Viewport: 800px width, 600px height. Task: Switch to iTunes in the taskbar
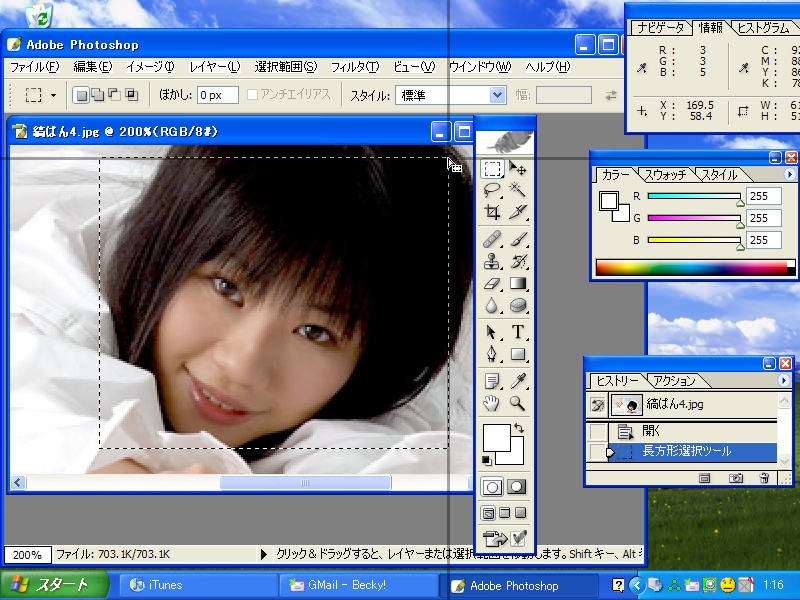pyautogui.click(x=198, y=585)
